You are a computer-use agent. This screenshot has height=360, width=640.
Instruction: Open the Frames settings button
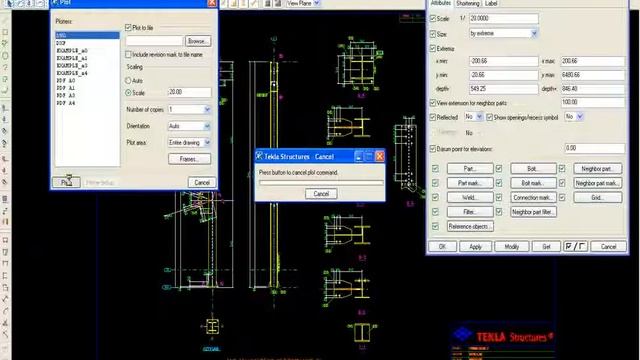(x=189, y=159)
